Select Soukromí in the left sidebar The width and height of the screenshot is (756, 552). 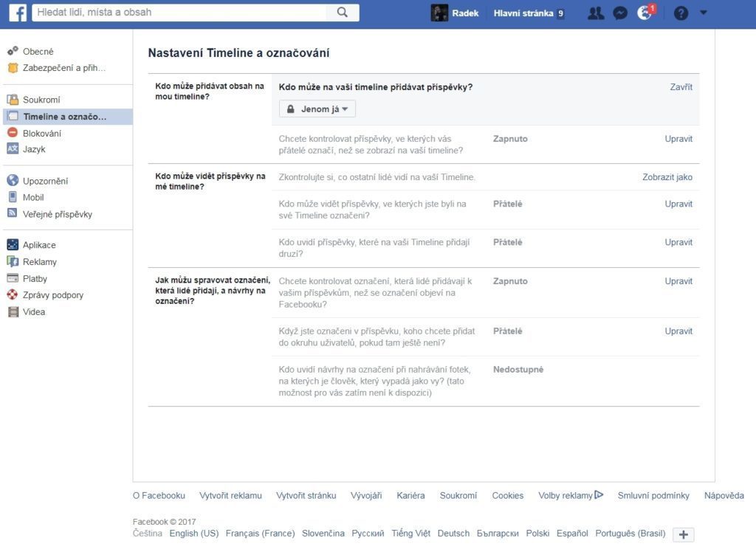[41, 100]
